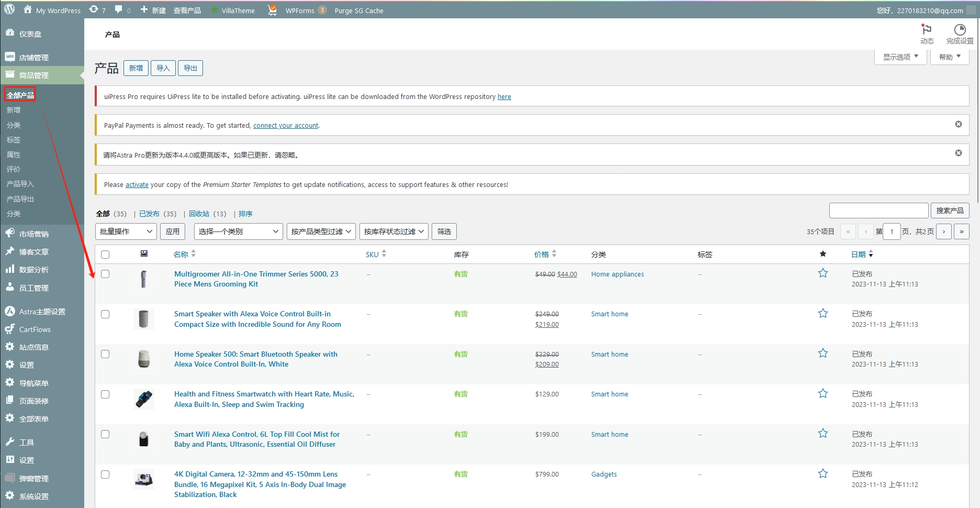Open the Smartwatch product thumbnail
The width and height of the screenshot is (980, 508).
tap(144, 399)
